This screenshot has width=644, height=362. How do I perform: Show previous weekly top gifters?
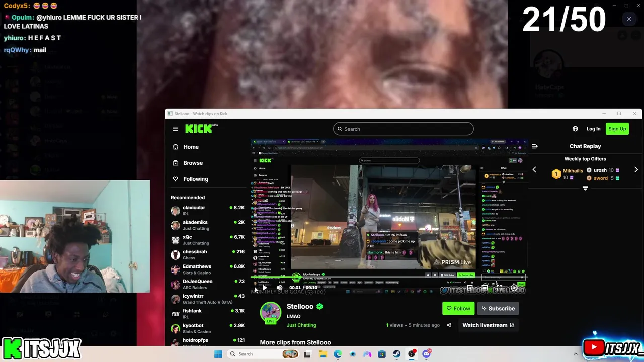pos(534,170)
